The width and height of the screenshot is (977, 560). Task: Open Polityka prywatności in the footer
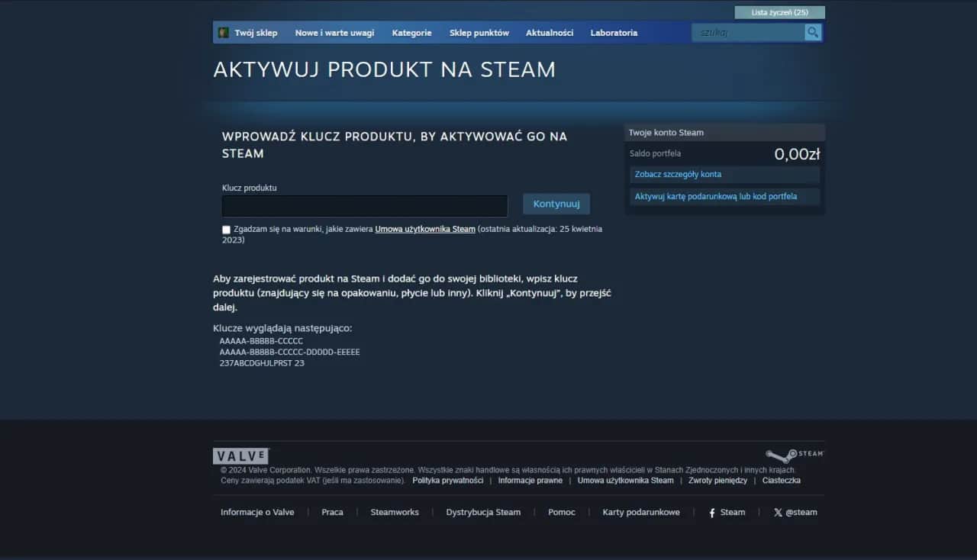[447, 481]
